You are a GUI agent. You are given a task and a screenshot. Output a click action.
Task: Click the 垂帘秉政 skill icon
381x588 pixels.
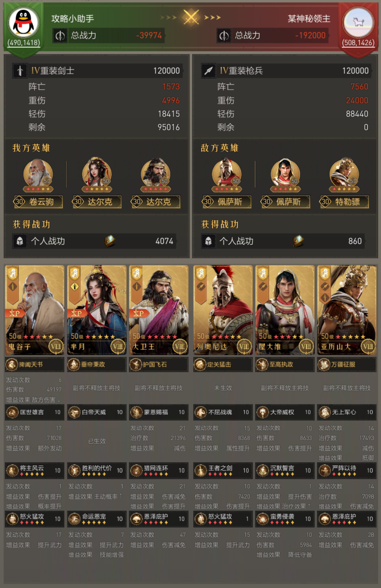point(74,364)
